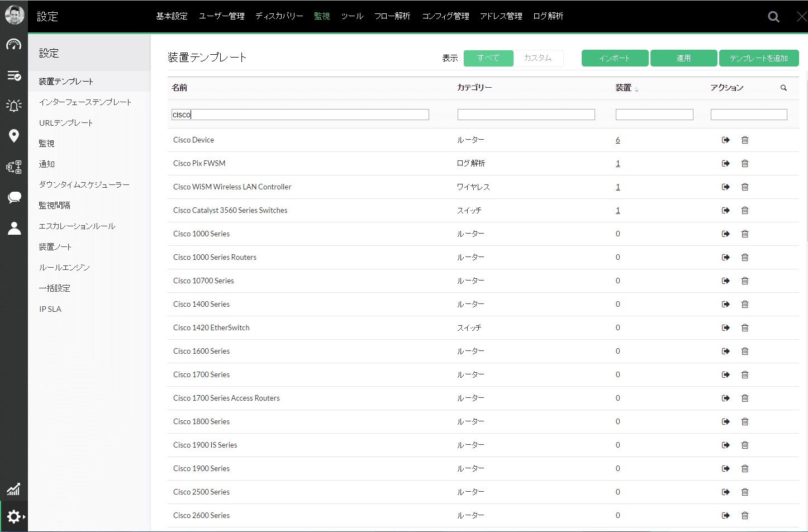Click the search magnifier in top bar
Screen dimensions: 808x532
(x=773, y=17)
